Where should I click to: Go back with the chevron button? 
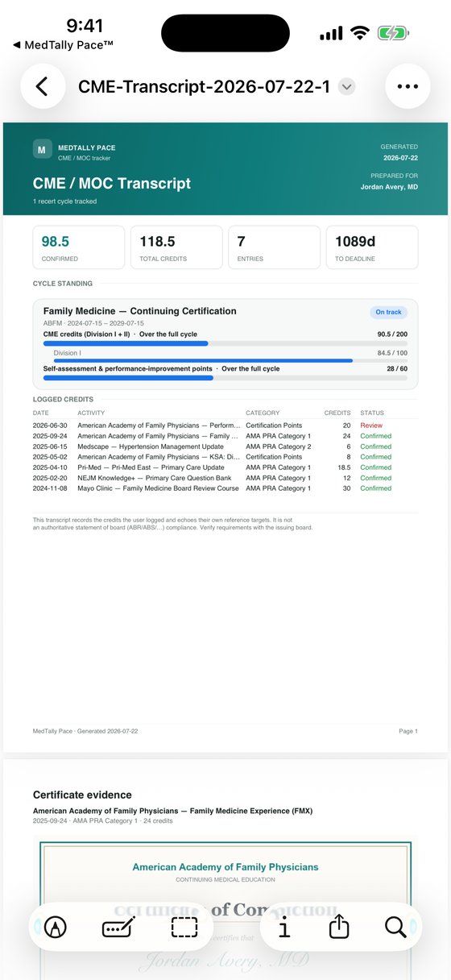43,86
